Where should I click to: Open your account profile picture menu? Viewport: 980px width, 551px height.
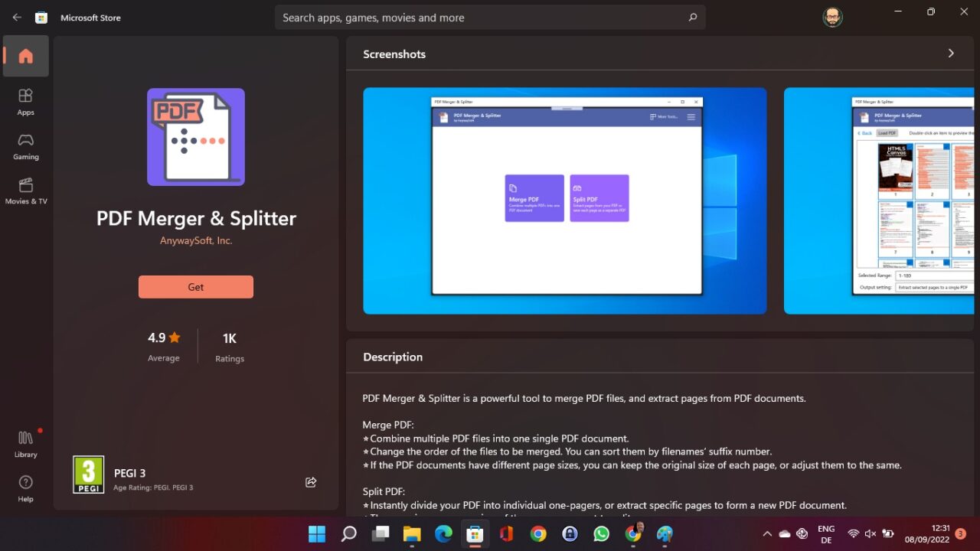tap(832, 17)
